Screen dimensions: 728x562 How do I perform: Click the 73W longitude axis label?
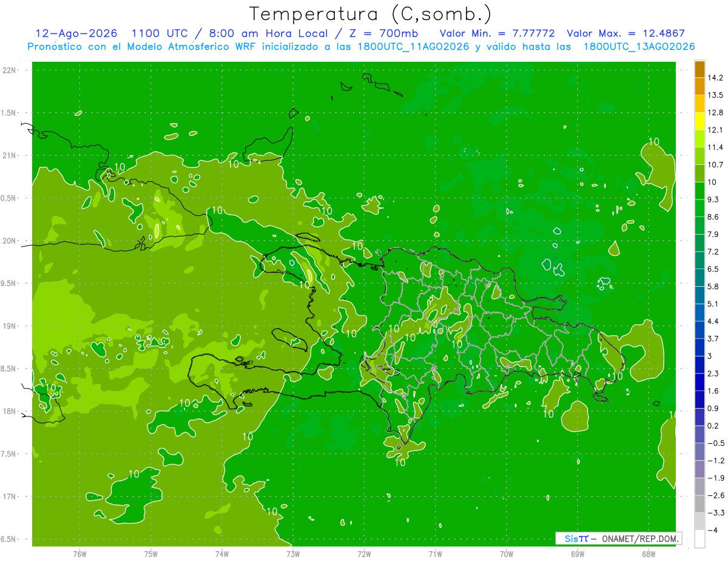pos(293,554)
